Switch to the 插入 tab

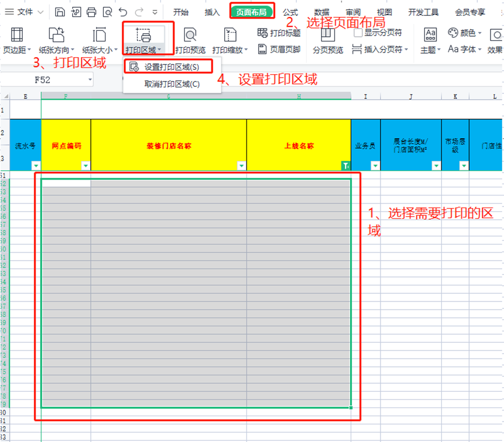[212, 12]
